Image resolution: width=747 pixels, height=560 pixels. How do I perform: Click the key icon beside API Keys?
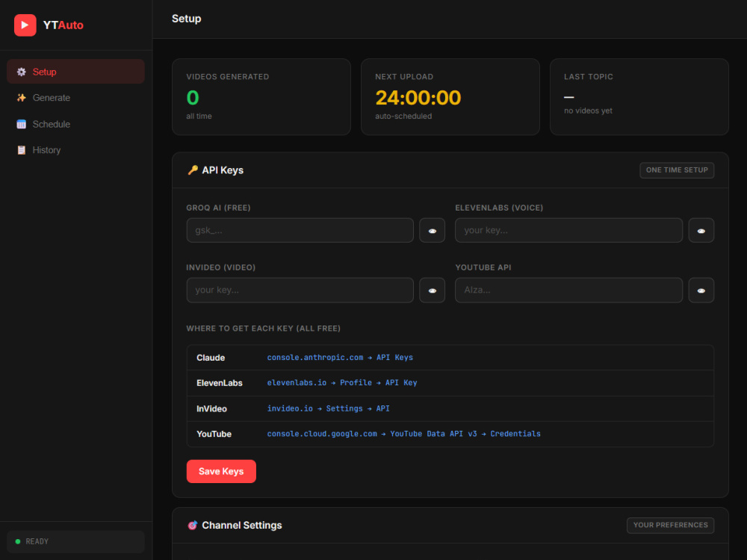(193, 170)
